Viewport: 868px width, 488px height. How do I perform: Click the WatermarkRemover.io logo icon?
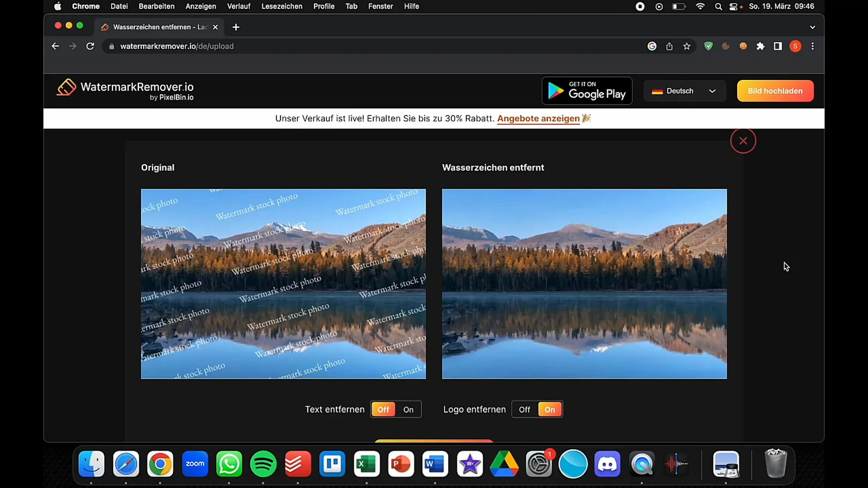coord(66,90)
